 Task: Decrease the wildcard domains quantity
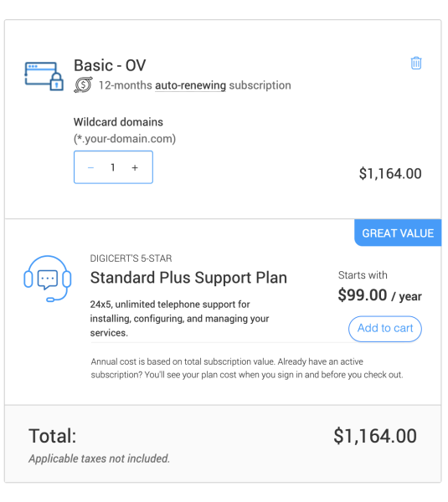click(90, 167)
